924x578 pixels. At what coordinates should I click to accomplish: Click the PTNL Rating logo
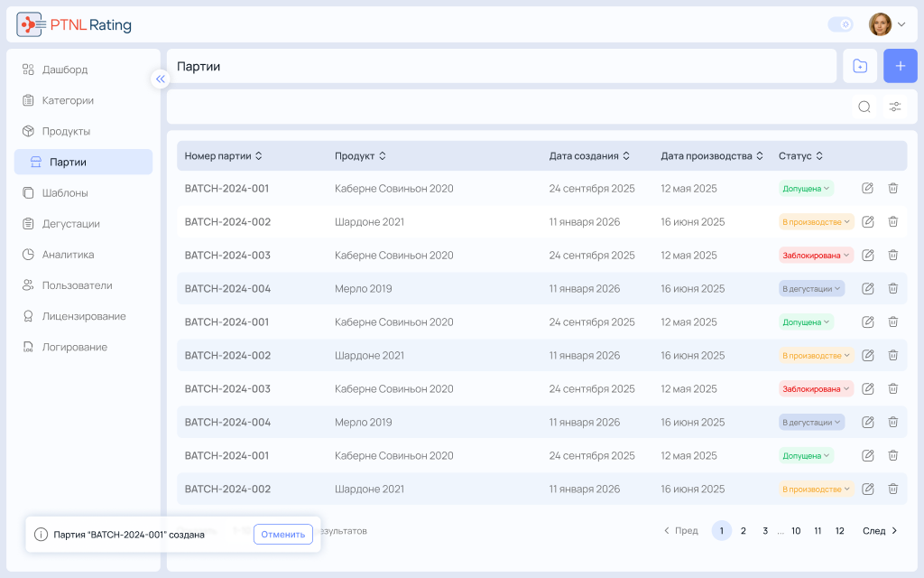(x=74, y=24)
